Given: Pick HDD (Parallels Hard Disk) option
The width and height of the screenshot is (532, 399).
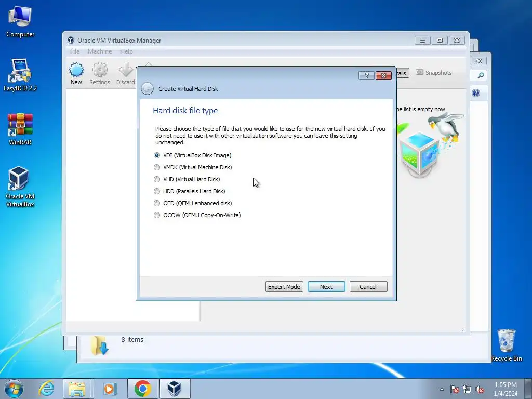Looking at the screenshot, I should pos(189,191).
